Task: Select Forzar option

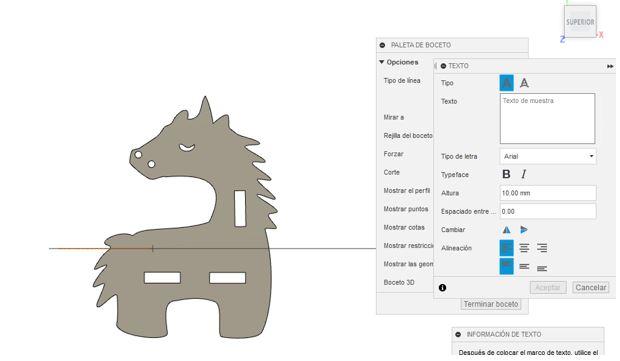Action: (x=393, y=154)
